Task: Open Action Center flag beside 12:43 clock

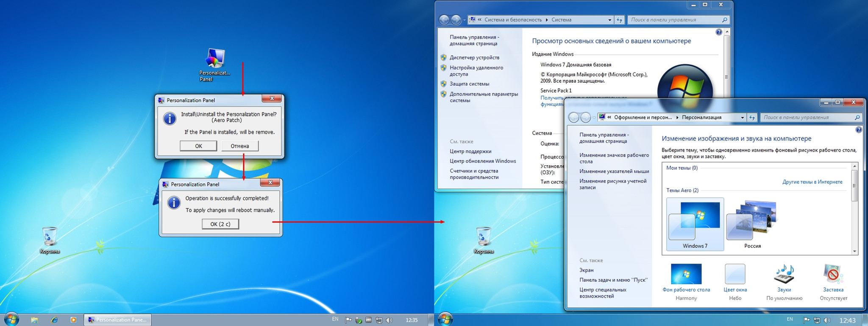Action: click(x=807, y=320)
